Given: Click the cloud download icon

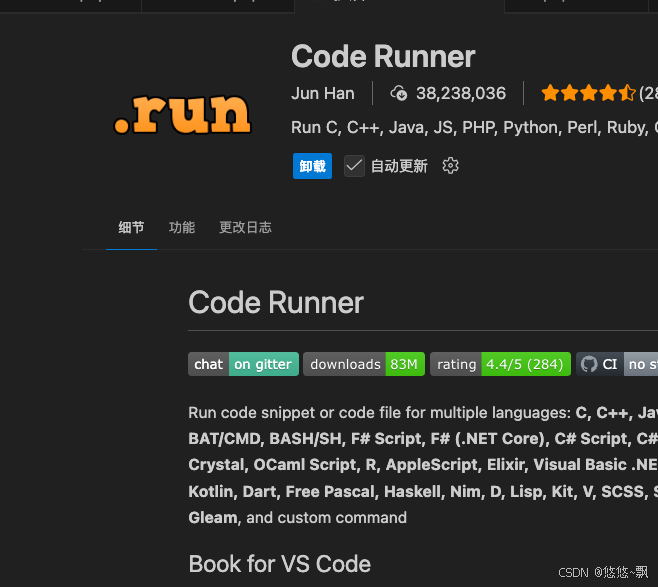Looking at the screenshot, I should [x=399, y=93].
